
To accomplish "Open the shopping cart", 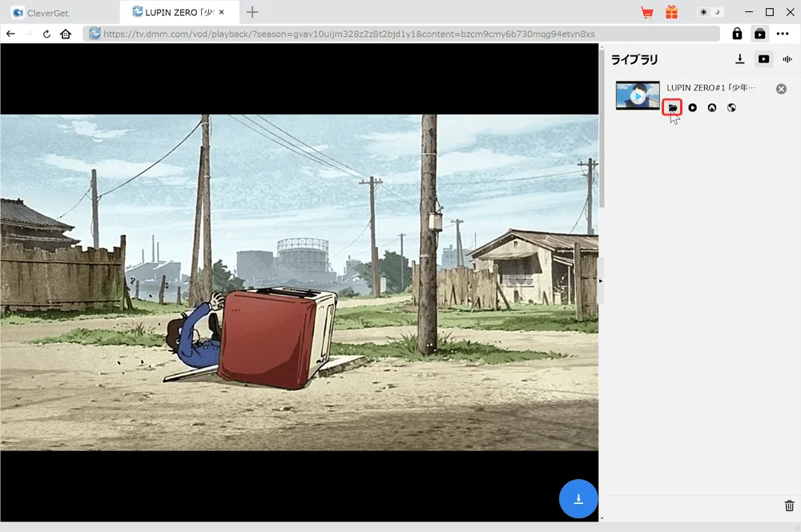I will (x=647, y=12).
